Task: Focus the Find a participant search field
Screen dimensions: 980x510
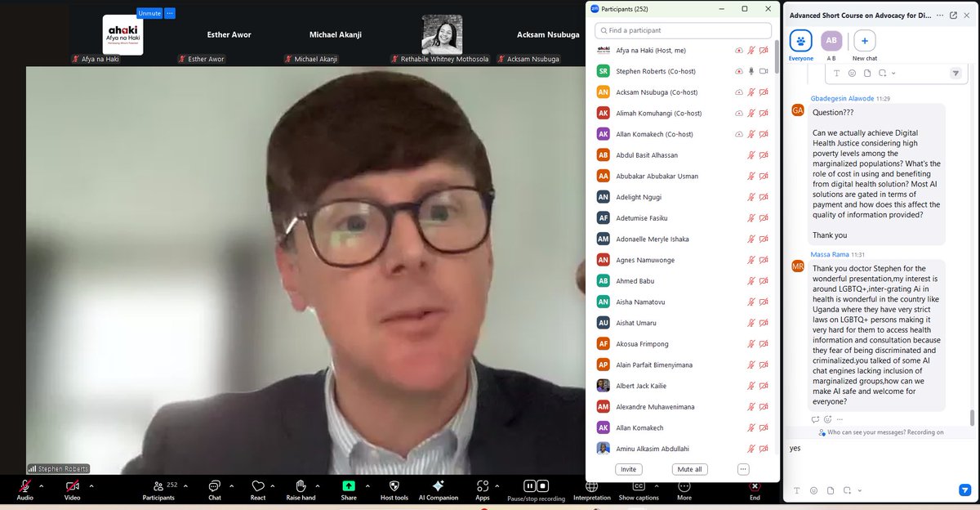Action: [683, 30]
